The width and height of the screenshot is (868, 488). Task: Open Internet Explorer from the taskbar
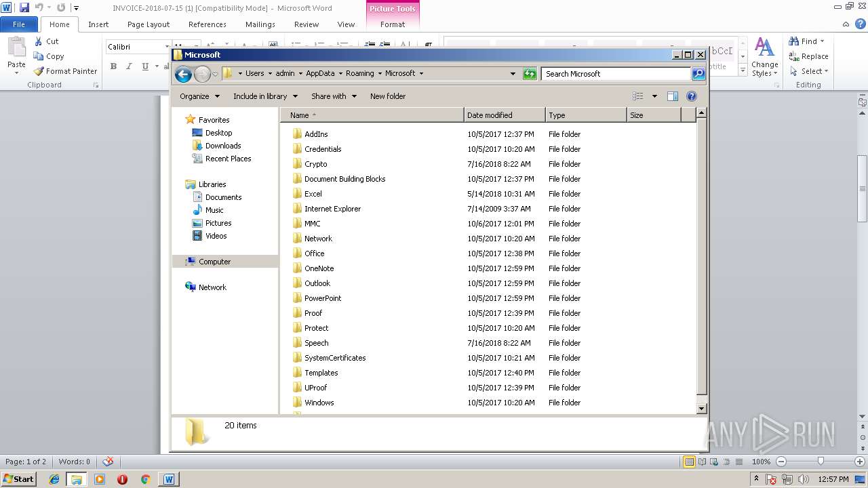point(54,479)
